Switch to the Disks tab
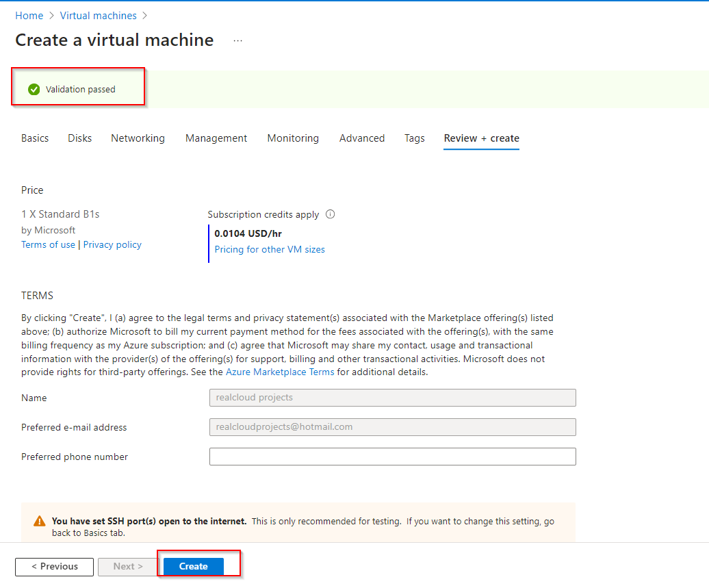This screenshot has width=709, height=588. coord(79,138)
